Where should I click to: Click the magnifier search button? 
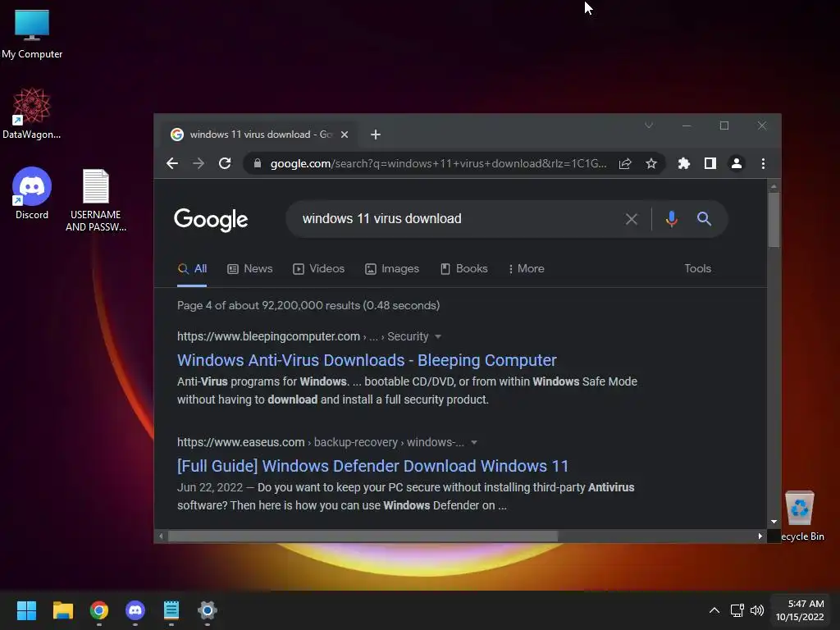704,218
